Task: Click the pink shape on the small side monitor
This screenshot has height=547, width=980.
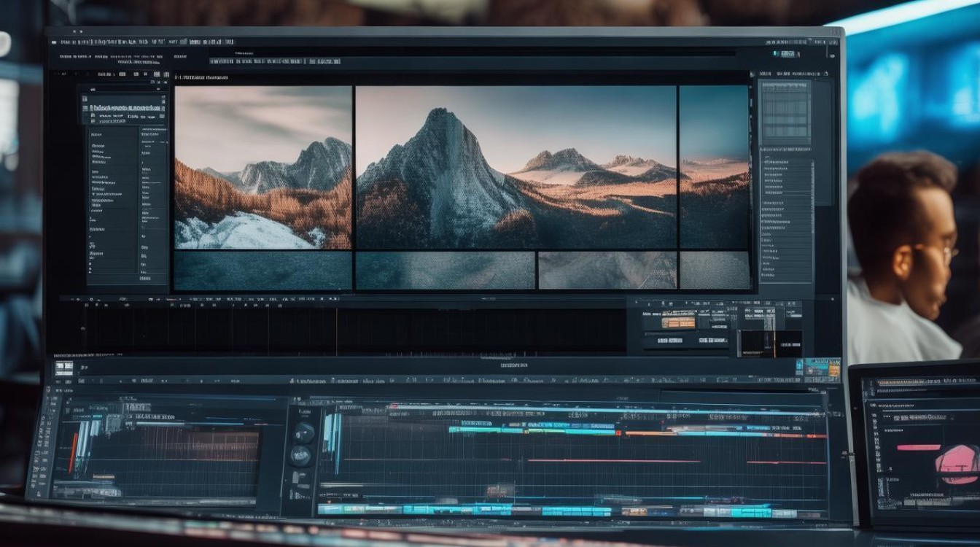Action: coord(957,463)
